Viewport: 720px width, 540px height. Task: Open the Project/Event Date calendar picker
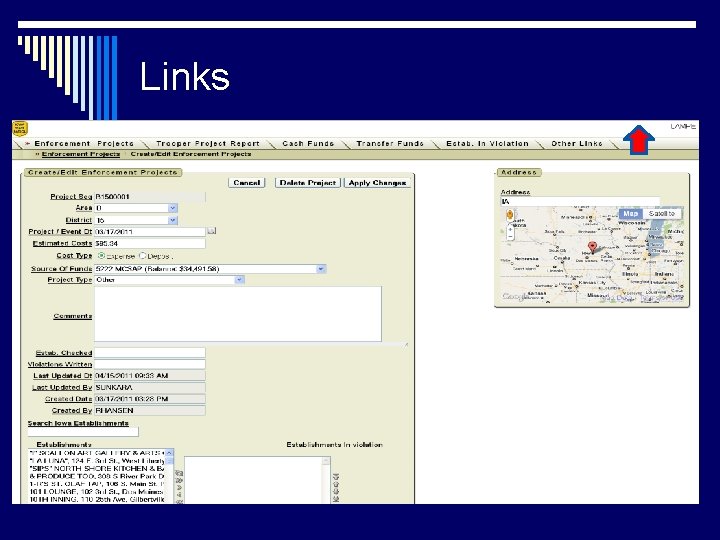tap(211, 231)
